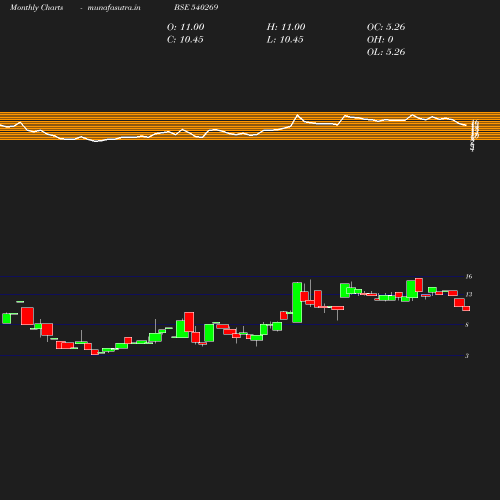The width and height of the screenshot is (500, 500).
Task: Select the 'C: 10.45' close value
Action: (x=185, y=40)
